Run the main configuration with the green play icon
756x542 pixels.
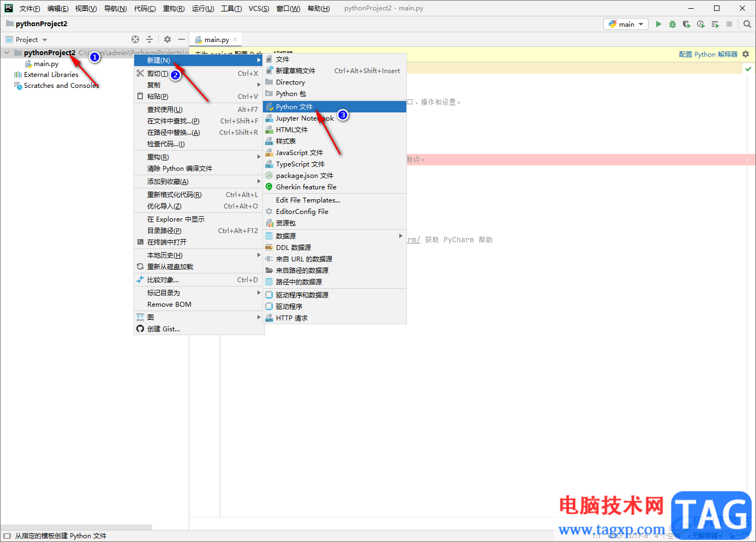(x=658, y=24)
